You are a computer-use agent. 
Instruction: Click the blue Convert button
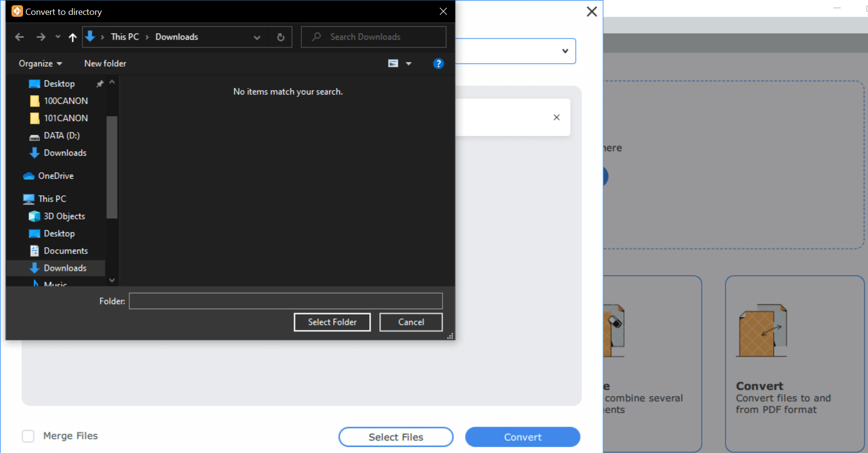tap(522, 437)
